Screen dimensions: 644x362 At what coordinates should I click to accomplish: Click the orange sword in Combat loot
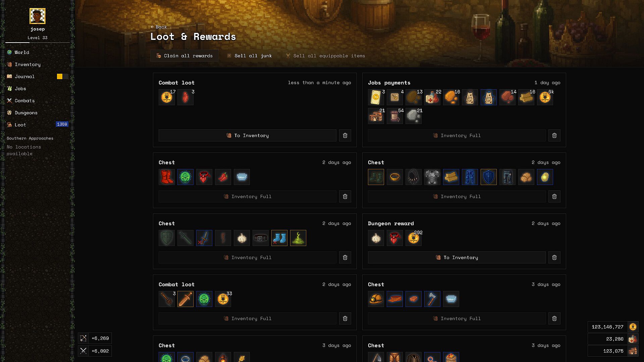(x=185, y=299)
